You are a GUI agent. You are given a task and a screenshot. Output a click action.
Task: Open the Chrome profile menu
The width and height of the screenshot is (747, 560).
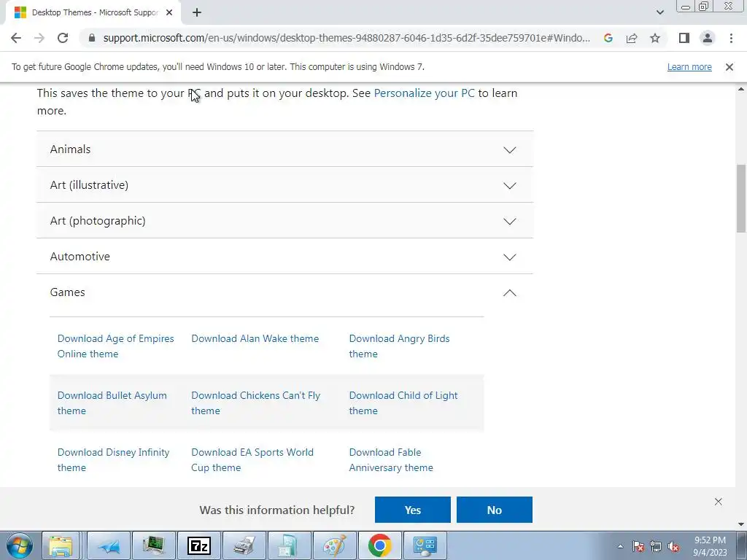pos(708,38)
